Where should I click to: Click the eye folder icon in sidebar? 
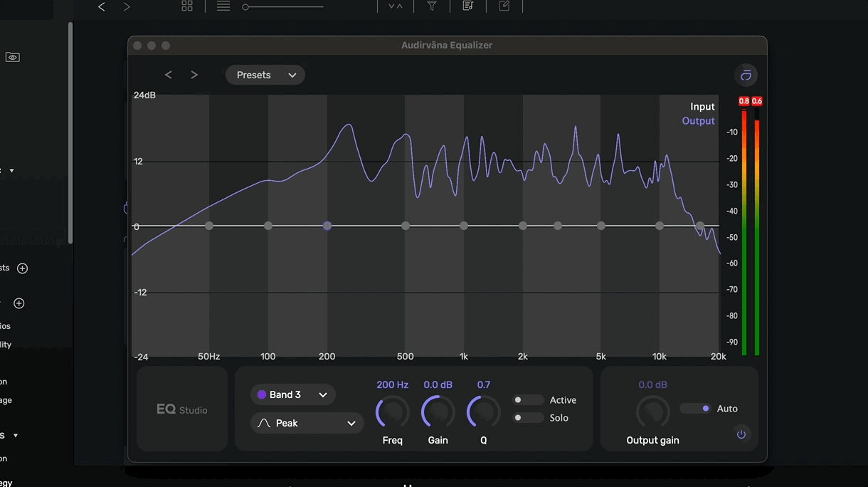[12, 57]
